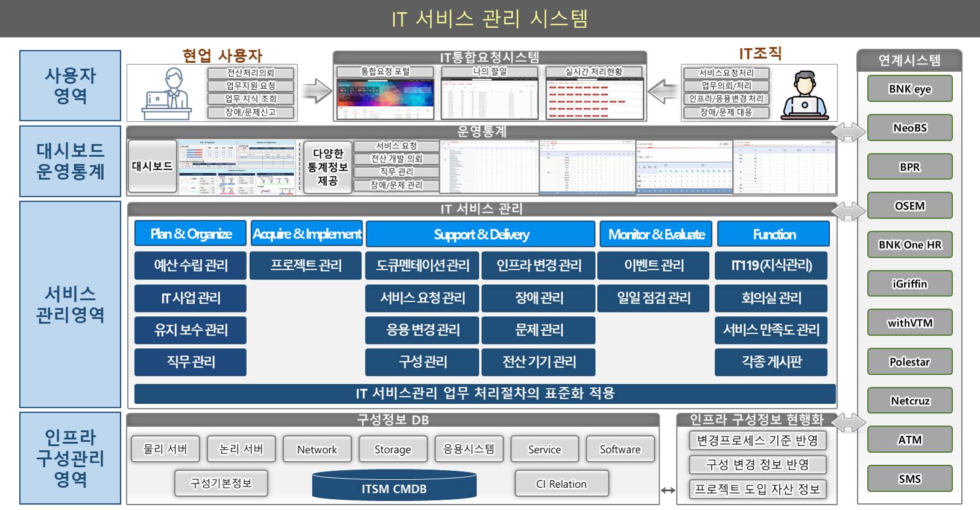Click the double arrow next to 운영통계 header
This screenshot has width=980, height=510.
(x=848, y=132)
